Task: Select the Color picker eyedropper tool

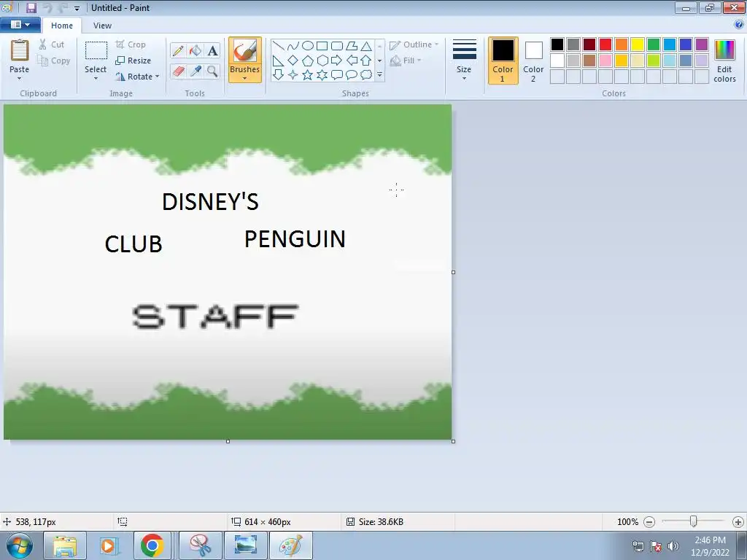Action: click(196, 71)
